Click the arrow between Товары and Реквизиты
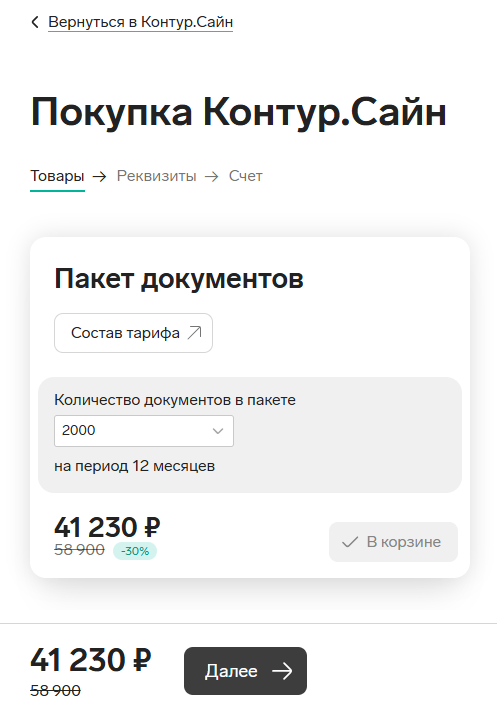This screenshot has width=497, height=713. 100,176
